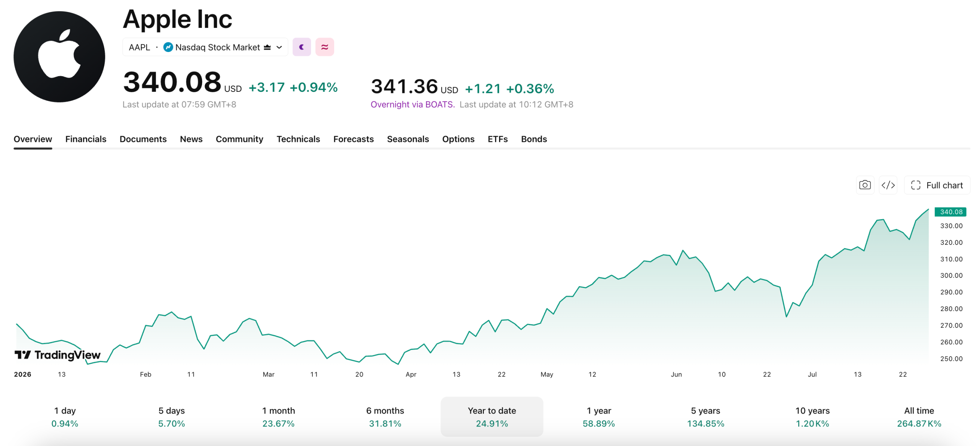Select the 1 month range

click(x=278, y=417)
